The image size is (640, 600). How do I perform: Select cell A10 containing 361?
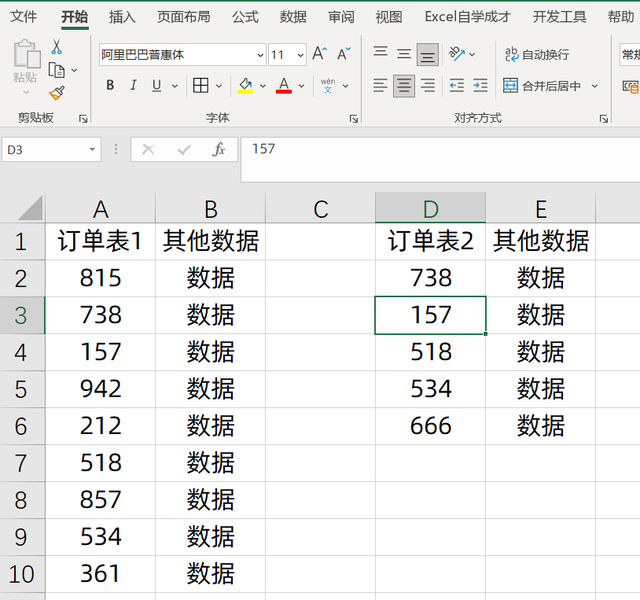pos(100,574)
